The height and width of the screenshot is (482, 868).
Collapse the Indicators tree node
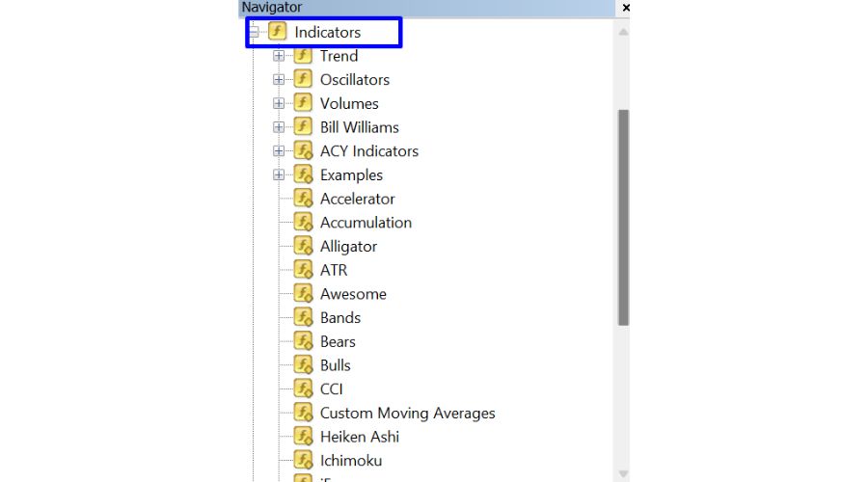pos(254,32)
